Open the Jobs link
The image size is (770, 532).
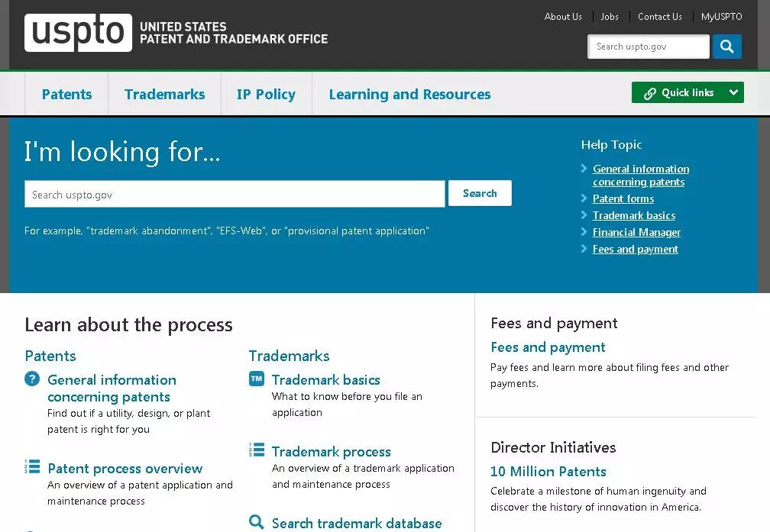click(x=610, y=17)
